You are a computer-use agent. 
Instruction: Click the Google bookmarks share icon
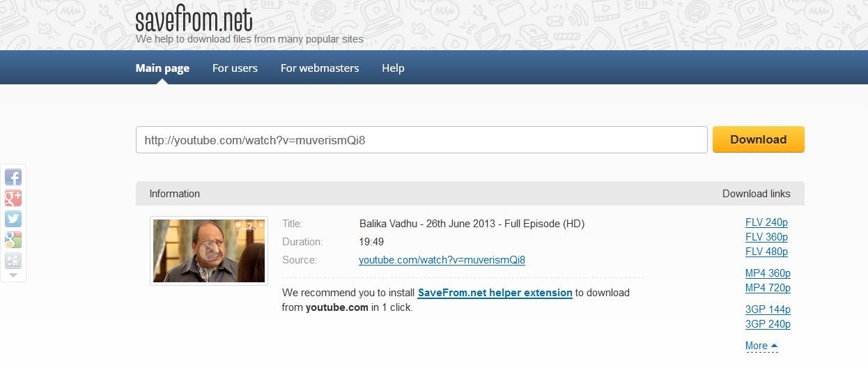click(x=13, y=240)
